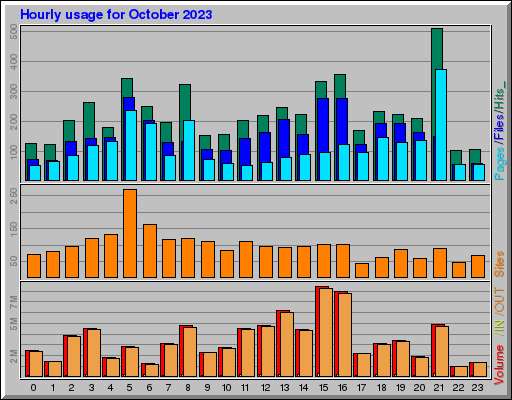Click the "Hits" legend label
Image resolution: width=512 pixels, height=400 pixels.
click(x=499, y=95)
